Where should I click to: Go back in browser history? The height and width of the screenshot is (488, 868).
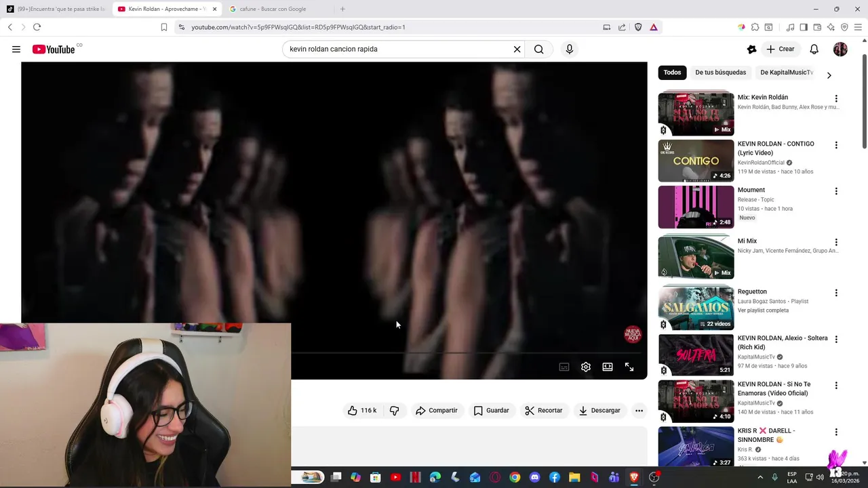pyautogui.click(x=10, y=27)
